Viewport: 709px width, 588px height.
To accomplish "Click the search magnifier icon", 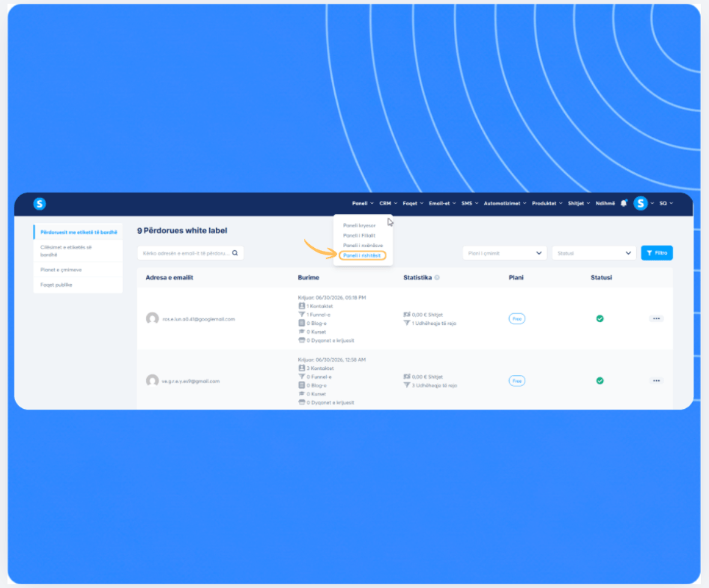I will coord(235,253).
